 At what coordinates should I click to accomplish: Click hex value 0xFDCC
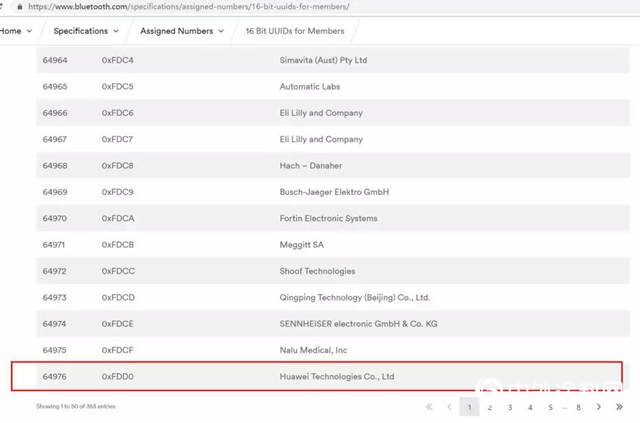click(x=118, y=271)
